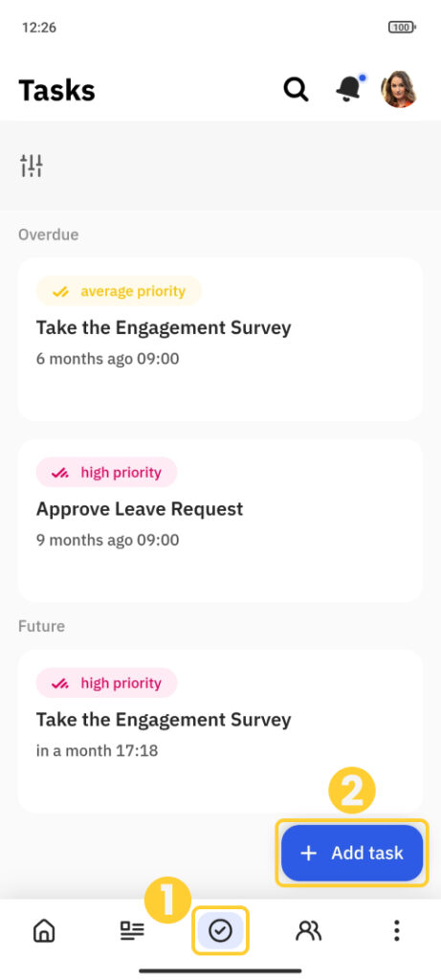Click the average priority badge
Screen dimensions: 441x980
[119, 291]
